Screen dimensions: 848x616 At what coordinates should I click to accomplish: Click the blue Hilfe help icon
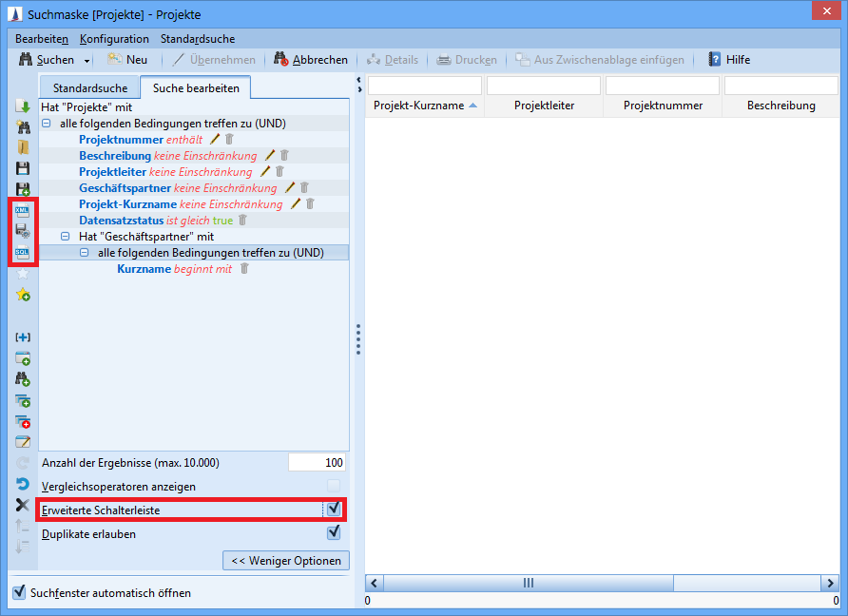pos(714,60)
